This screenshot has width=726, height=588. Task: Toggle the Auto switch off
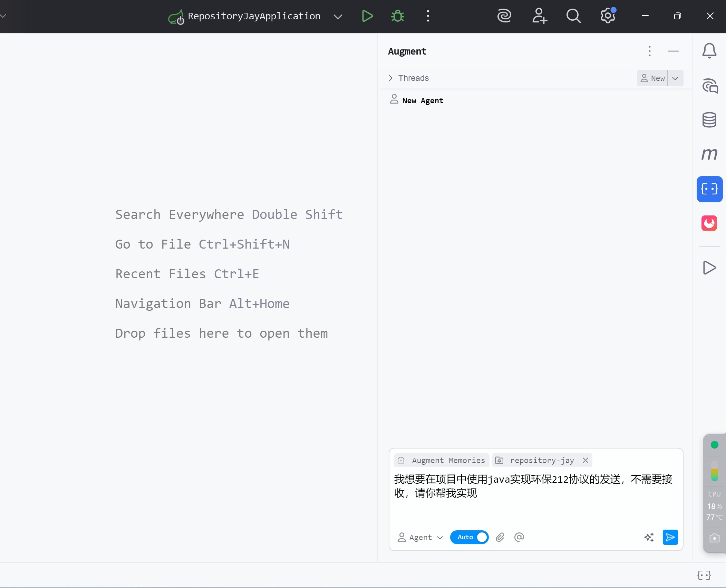[469, 537]
